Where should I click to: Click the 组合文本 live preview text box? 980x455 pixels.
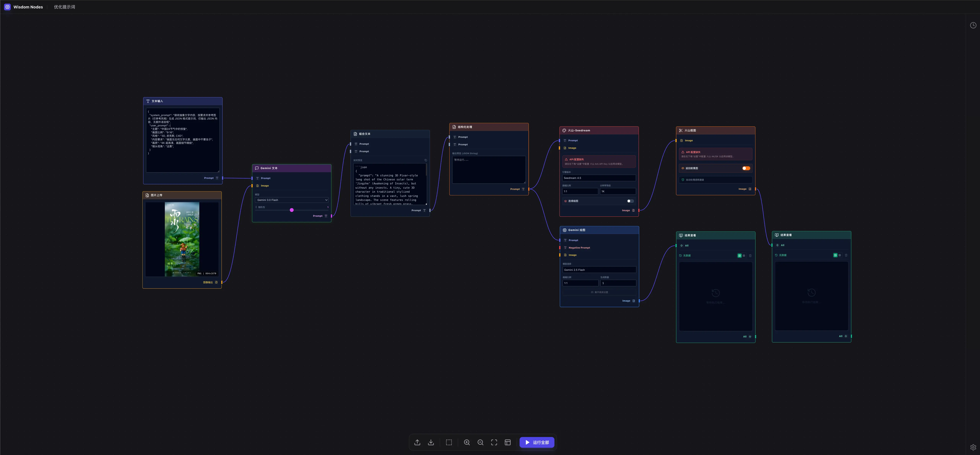(x=390, y=184)
